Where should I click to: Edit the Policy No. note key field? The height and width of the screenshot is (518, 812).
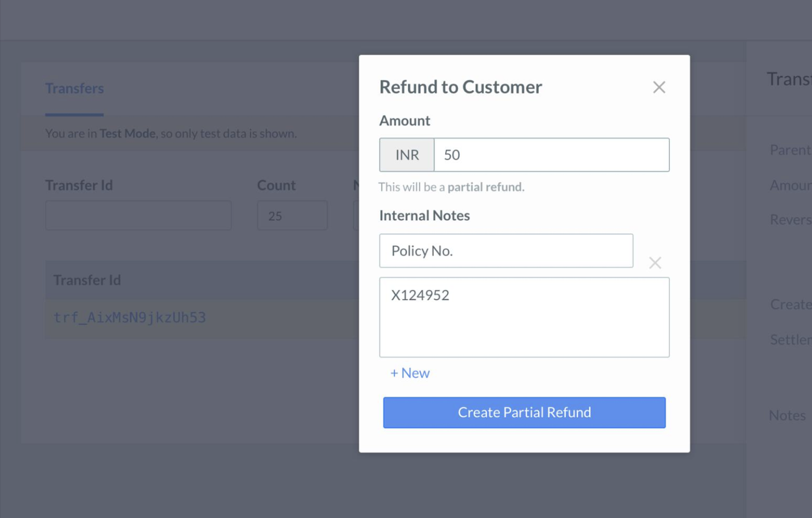pos(506,251)
